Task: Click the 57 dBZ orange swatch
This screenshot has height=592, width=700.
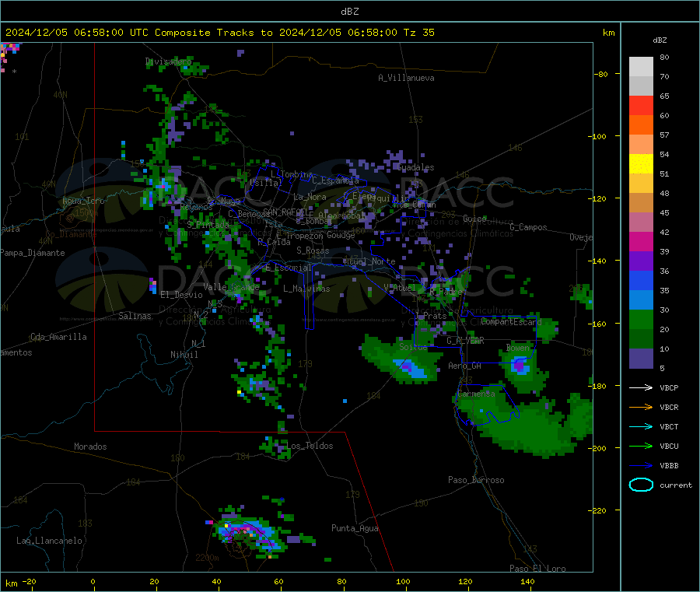Action: click(641, 125)
